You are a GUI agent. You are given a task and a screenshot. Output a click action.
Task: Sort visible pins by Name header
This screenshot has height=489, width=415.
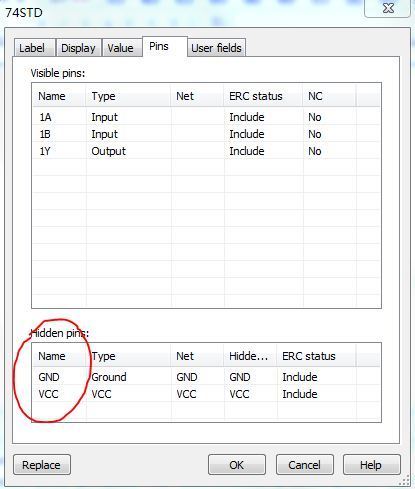59,96
